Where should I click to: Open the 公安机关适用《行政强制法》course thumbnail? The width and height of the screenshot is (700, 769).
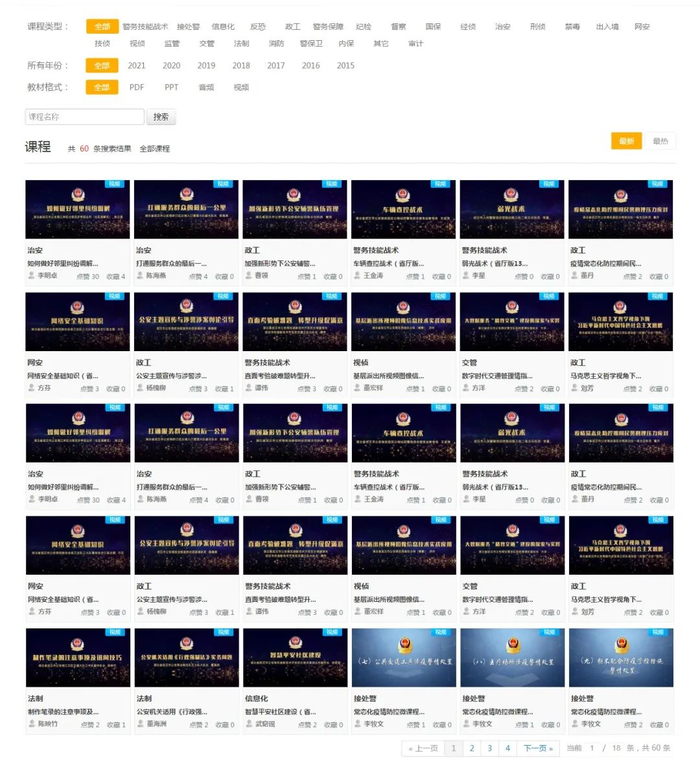187,658
